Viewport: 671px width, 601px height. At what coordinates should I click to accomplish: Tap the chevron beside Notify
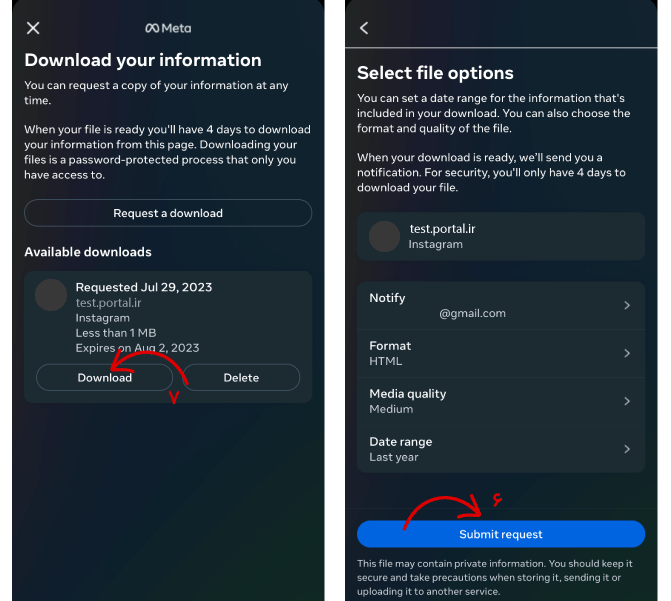627,305
